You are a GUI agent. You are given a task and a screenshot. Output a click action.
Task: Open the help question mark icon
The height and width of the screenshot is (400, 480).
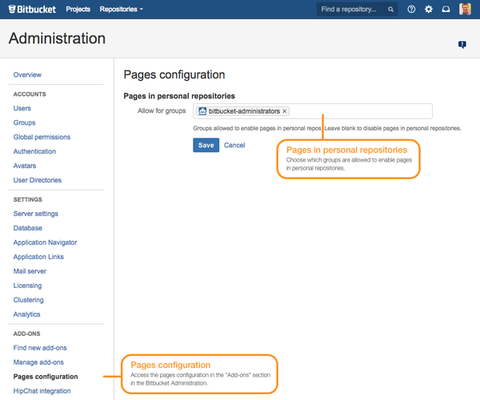411,9
